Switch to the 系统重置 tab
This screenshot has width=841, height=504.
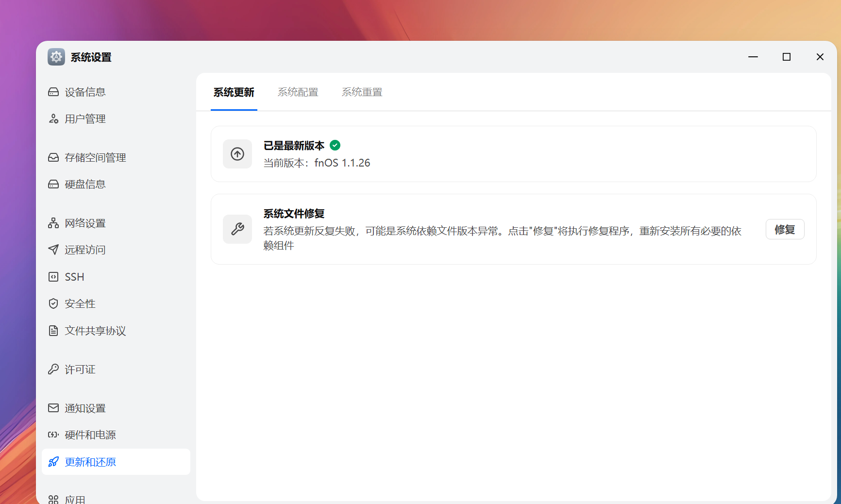click(362, 92)
